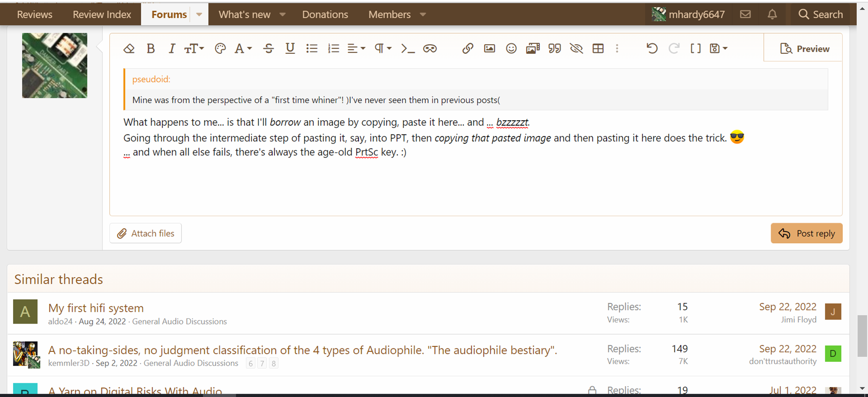Click the eraser remove formatting icon
868x397 pixels.
tap(129, 49)
